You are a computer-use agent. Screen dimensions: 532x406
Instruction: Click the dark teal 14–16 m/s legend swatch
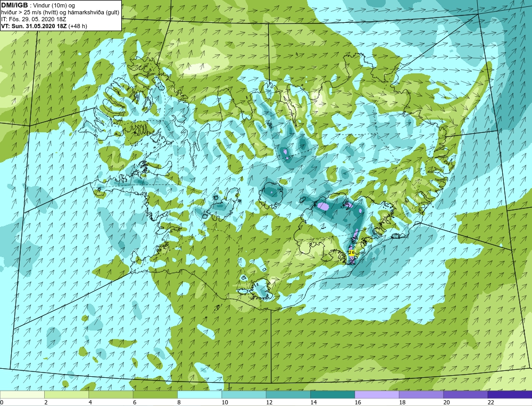[x=332, y=395]
